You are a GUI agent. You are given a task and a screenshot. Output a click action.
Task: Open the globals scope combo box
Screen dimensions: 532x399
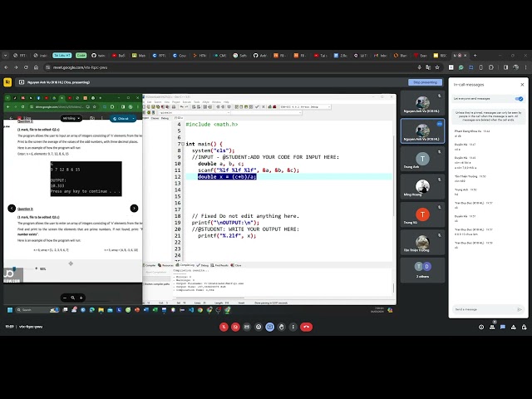(195, 112)
